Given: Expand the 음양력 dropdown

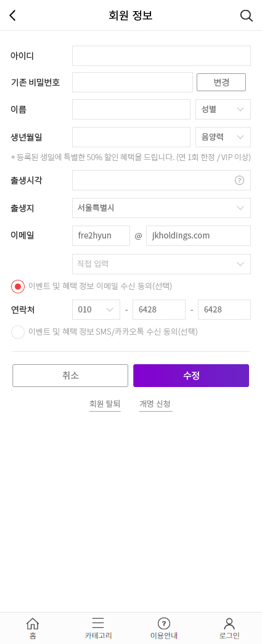Looking at the screenshot, I should [223, 137].
